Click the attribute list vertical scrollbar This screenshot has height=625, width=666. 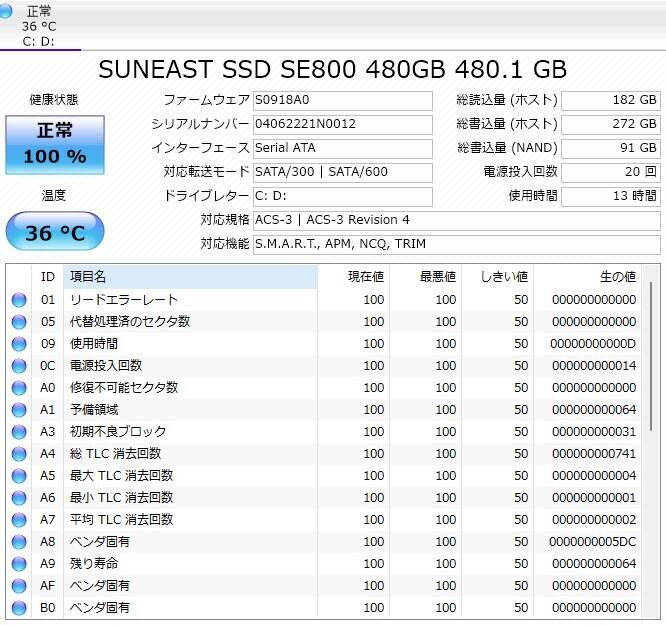[x=651, y=360]
